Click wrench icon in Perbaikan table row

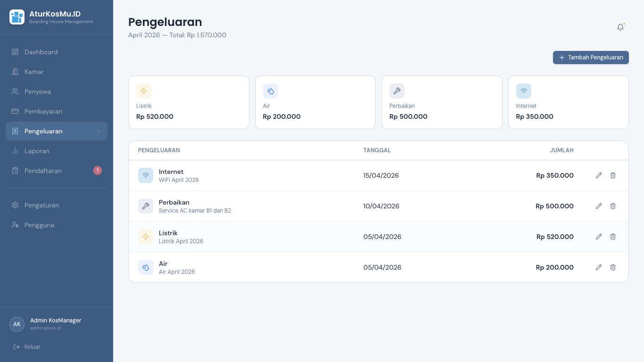click(x=146, y=206)
